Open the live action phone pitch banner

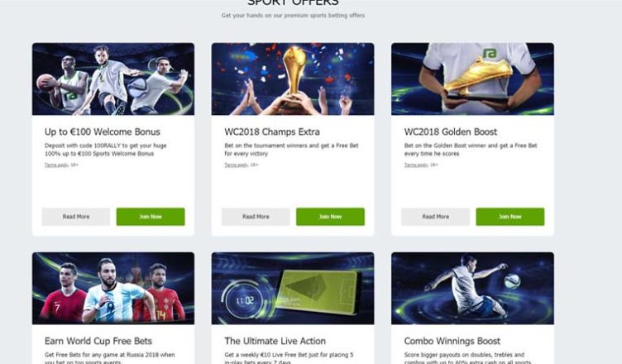coord(293,288)
